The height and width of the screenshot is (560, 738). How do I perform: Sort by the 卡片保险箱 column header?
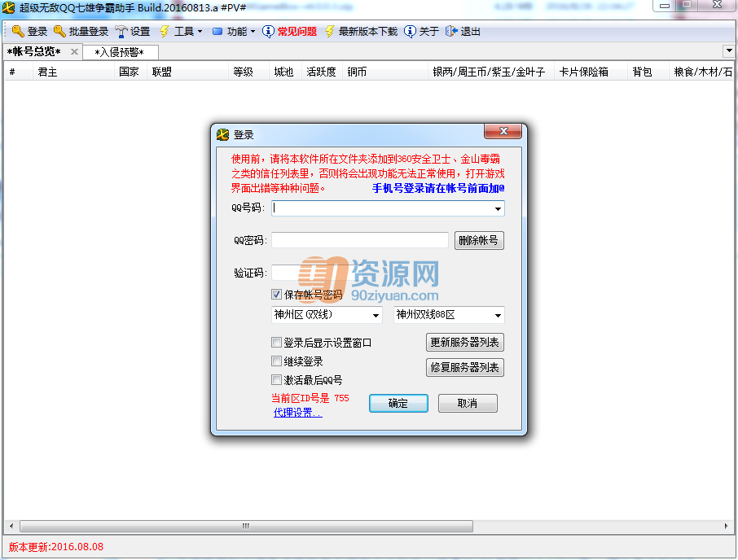point(591,72)
